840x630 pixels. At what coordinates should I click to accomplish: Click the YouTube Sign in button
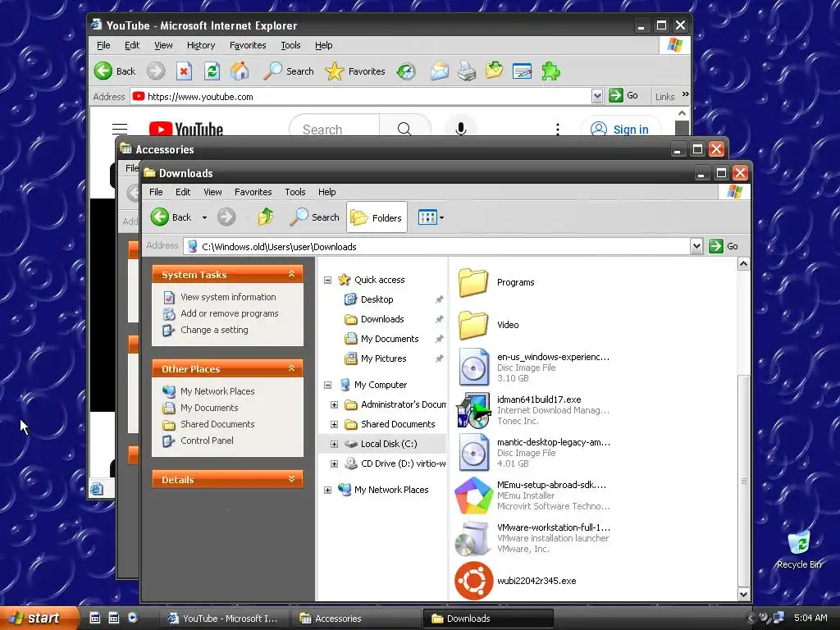point(621,129)
